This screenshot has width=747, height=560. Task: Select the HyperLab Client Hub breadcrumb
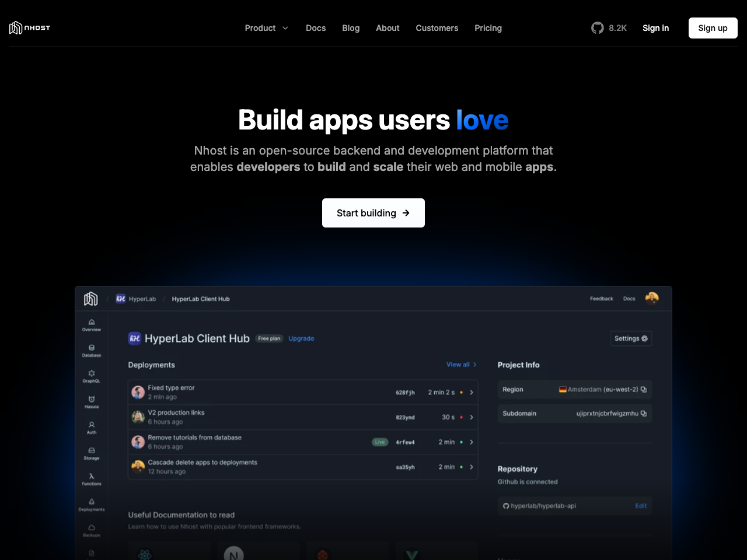pyautogui.click(x=201, y=299)
